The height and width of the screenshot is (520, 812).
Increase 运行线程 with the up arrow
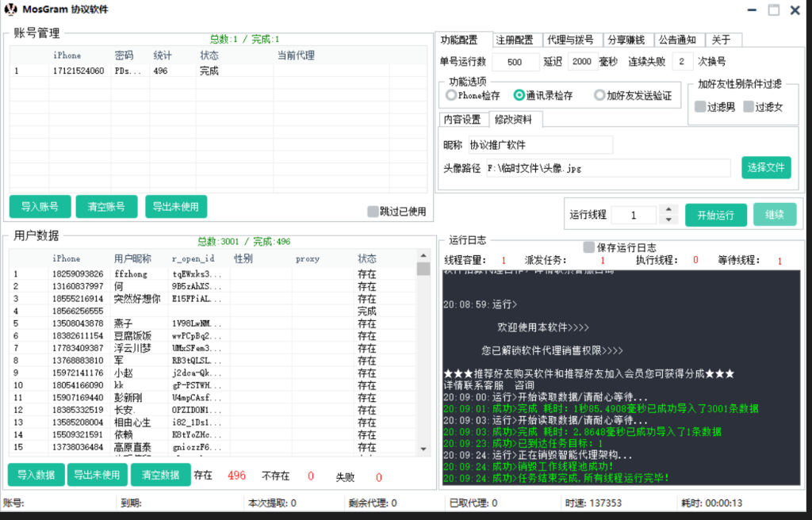coord(668,210)
